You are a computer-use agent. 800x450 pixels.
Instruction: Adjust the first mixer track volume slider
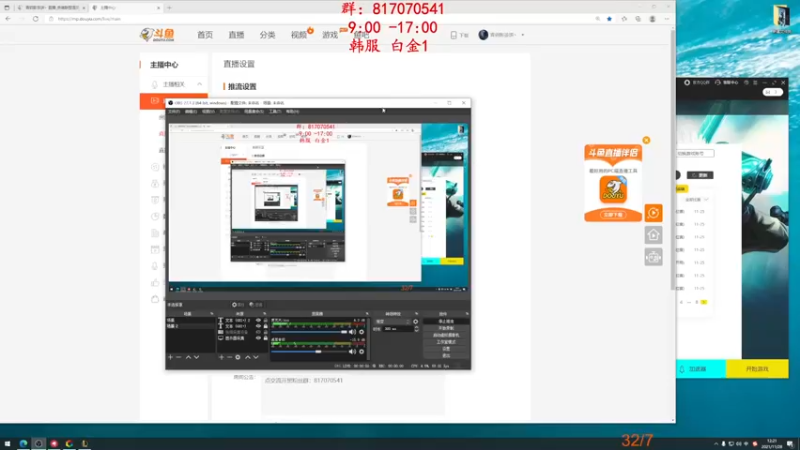coord(310,332)
